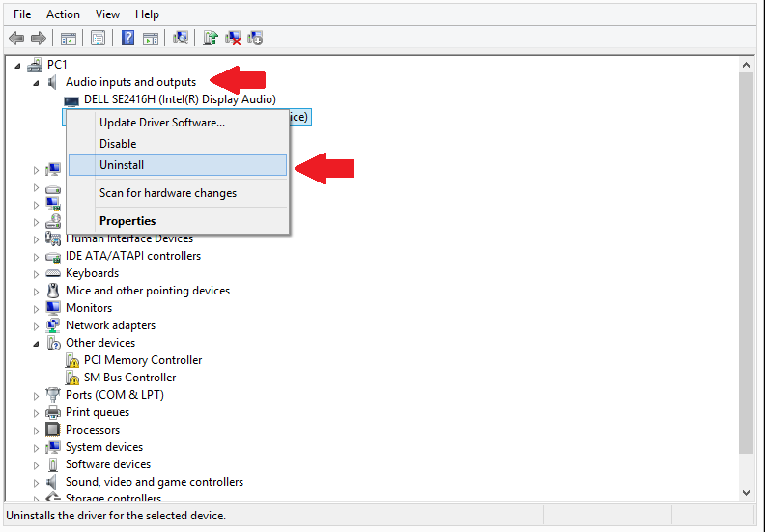The image size is (765, 532).
Task: Collapse the Audio inputs and outputs node
Action: 36,82
